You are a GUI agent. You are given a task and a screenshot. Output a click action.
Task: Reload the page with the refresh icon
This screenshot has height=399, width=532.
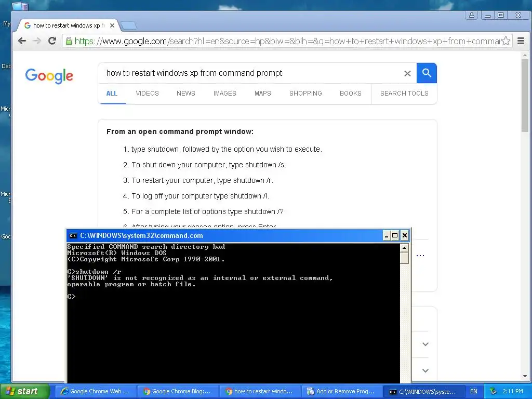coord(52,41)
